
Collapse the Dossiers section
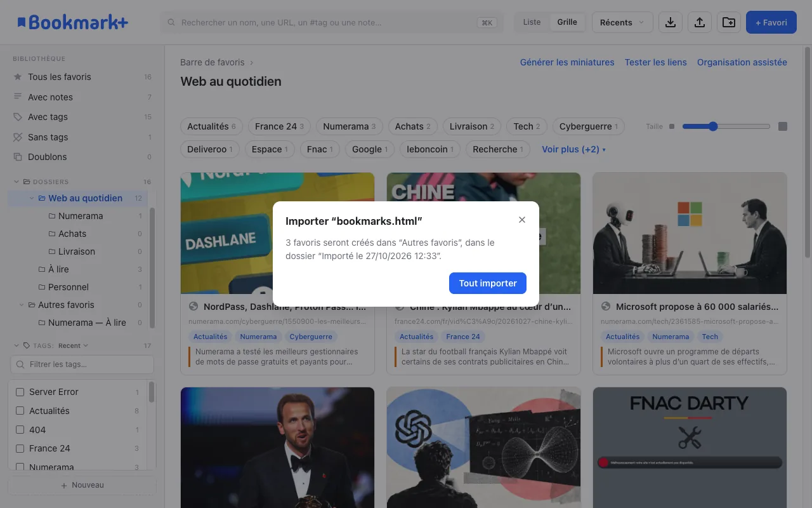(x=16, y=182)
